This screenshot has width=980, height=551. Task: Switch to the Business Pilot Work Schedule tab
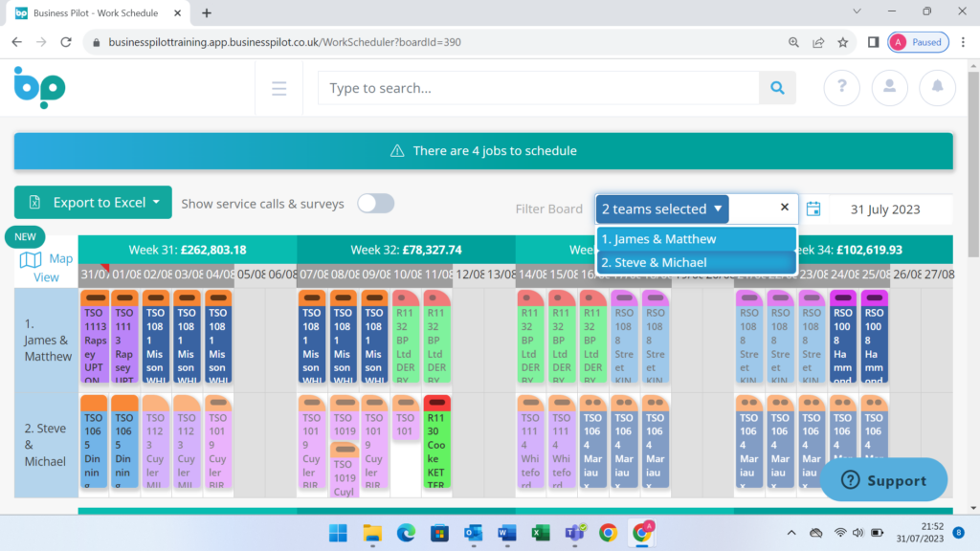point(93,14)
